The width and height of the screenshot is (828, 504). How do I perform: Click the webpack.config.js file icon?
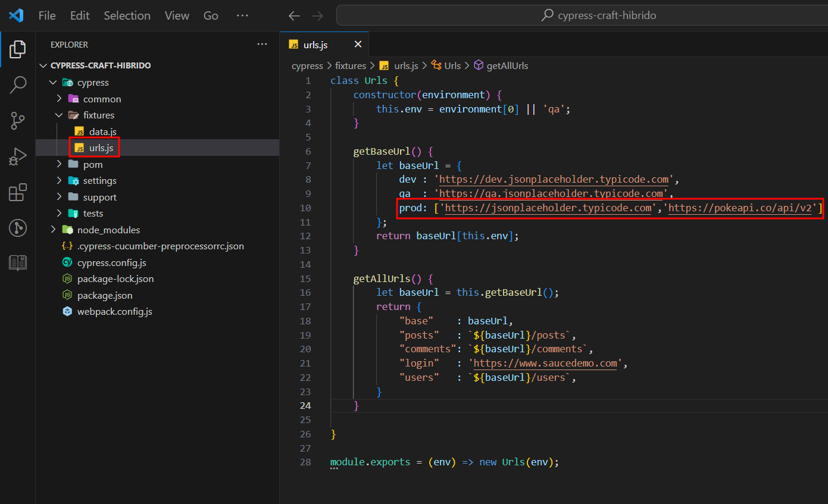[67, 311]
